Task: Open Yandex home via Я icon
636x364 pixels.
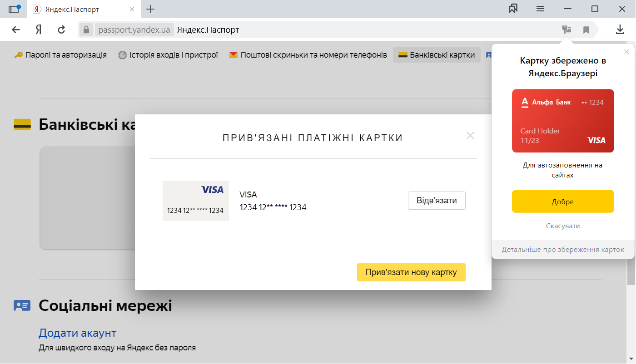Action: coord(39,30)
